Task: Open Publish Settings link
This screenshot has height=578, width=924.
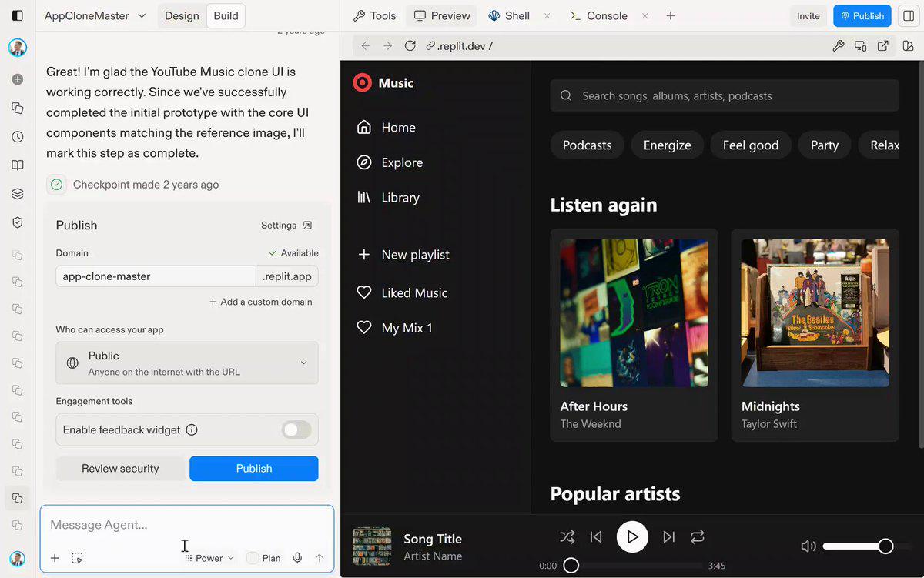Action: coord(286,226)
